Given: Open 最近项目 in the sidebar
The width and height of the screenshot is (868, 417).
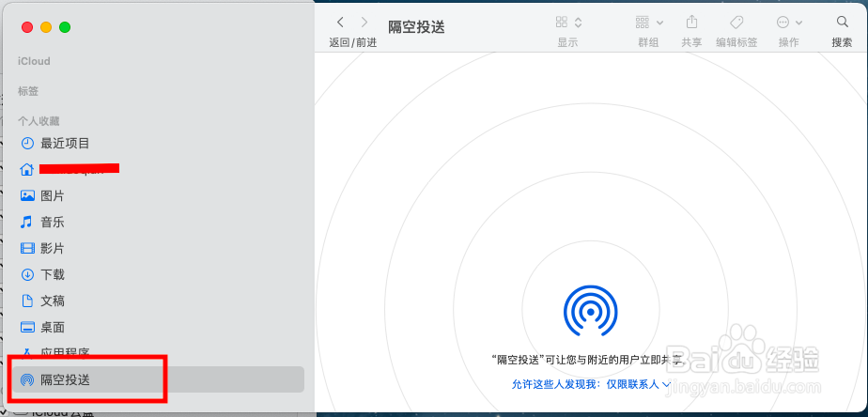Looking at the screenshot, I should point(159,144).
